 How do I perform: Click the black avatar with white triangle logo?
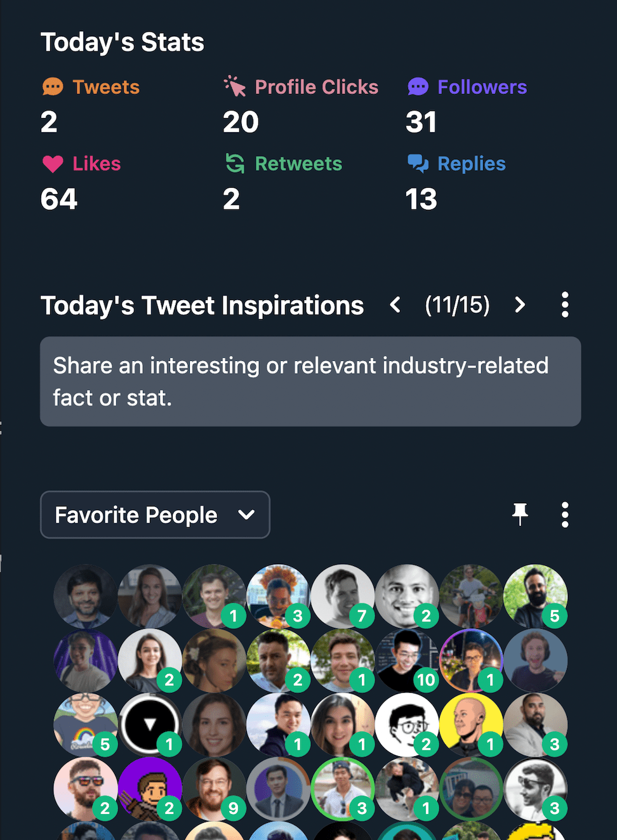click(x=150, y=724)
